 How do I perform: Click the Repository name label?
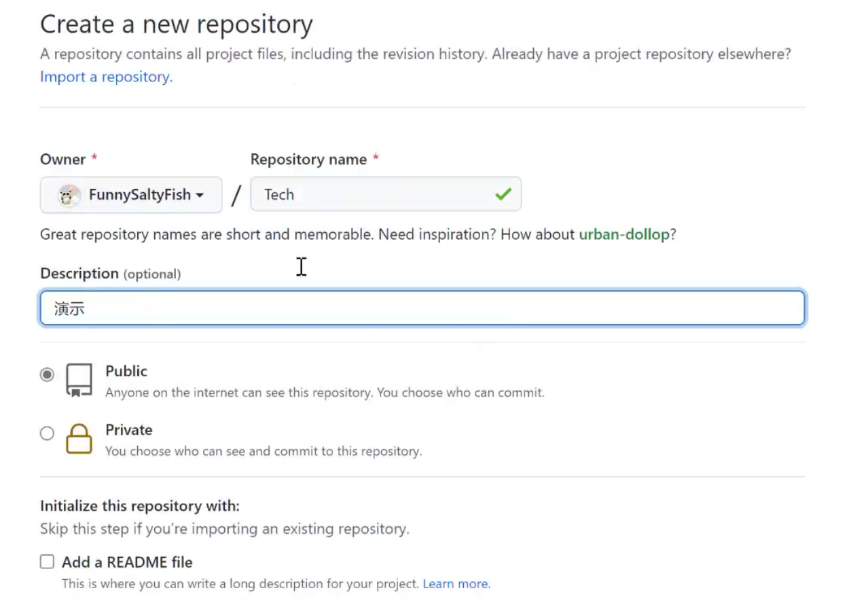(x=308, y=159)
